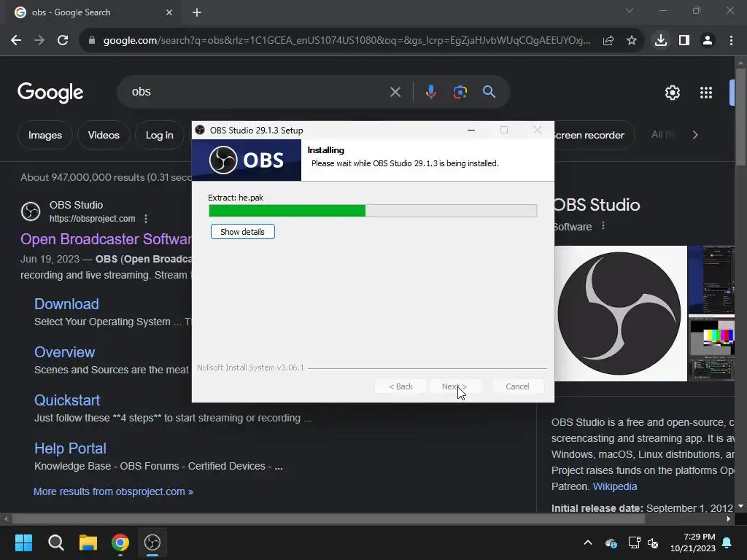Click the magnifier search button

click(x=489, y=92)
